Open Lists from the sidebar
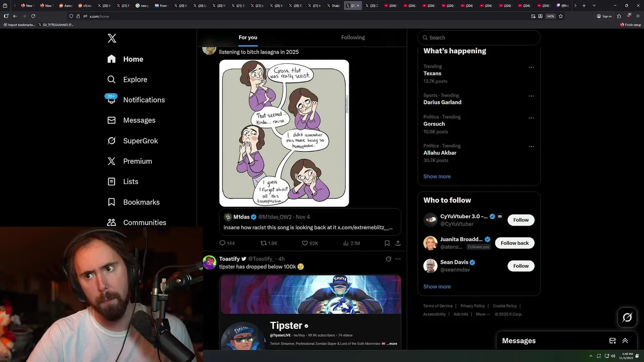The height and width of the screenshot is (362, 644). [x=123, y=182]
